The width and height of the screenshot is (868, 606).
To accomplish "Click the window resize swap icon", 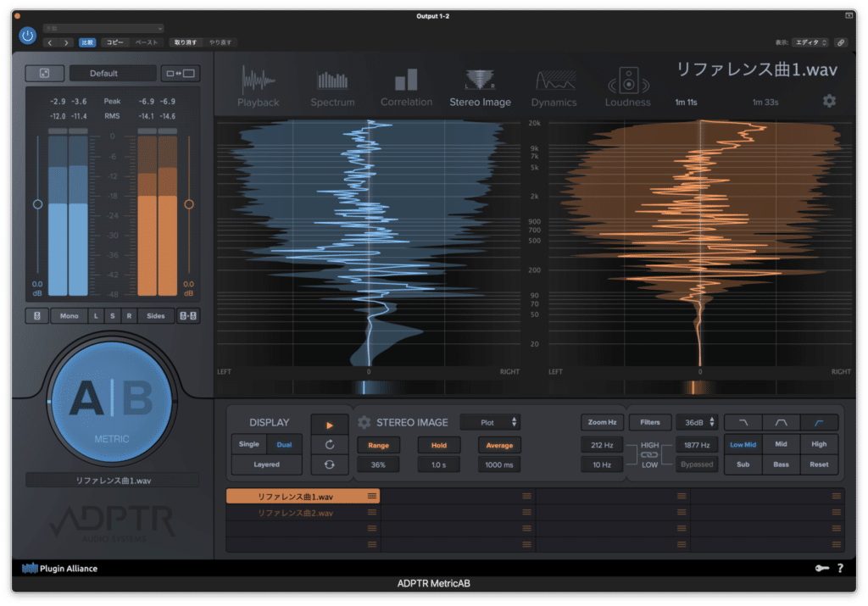I will click(x=181, y=73).
